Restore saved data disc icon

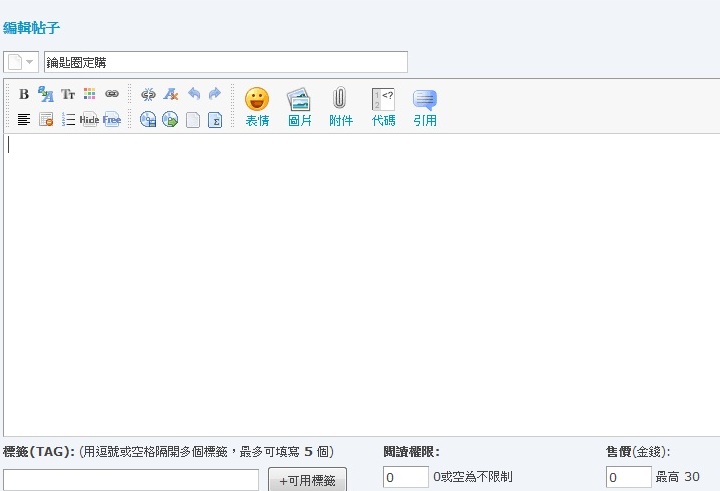tap(170, 119)
